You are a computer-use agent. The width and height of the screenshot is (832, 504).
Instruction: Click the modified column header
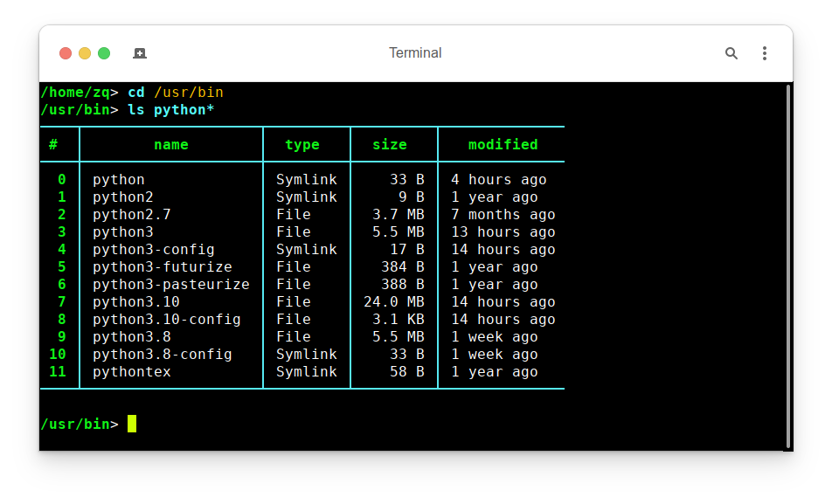click(x=503, y=144)
